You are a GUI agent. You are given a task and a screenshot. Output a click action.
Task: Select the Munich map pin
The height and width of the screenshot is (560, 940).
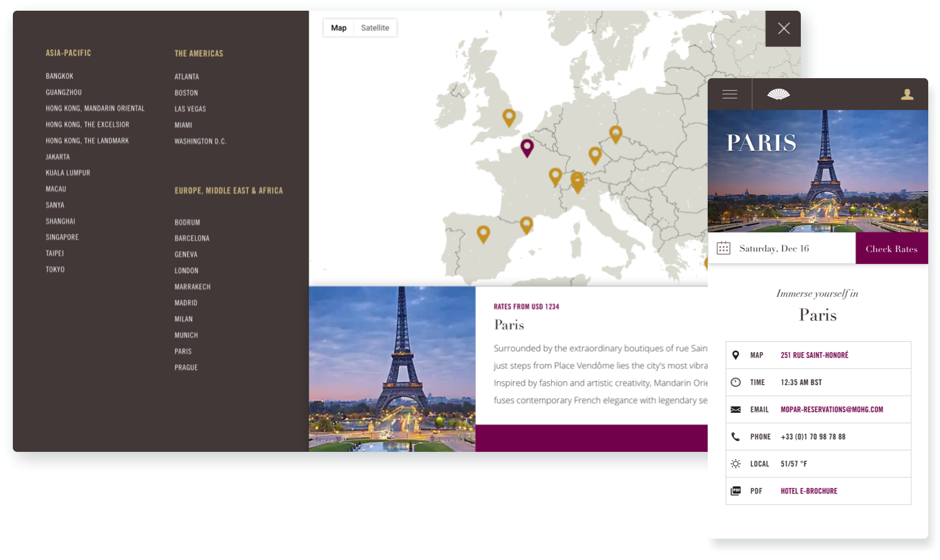pyautogui.click(x=595, y=156)
